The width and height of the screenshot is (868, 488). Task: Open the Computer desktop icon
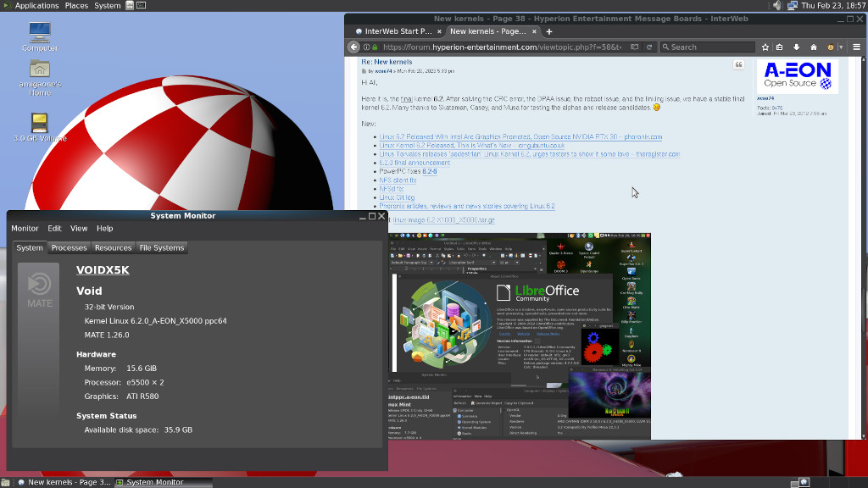coord(40,36)
